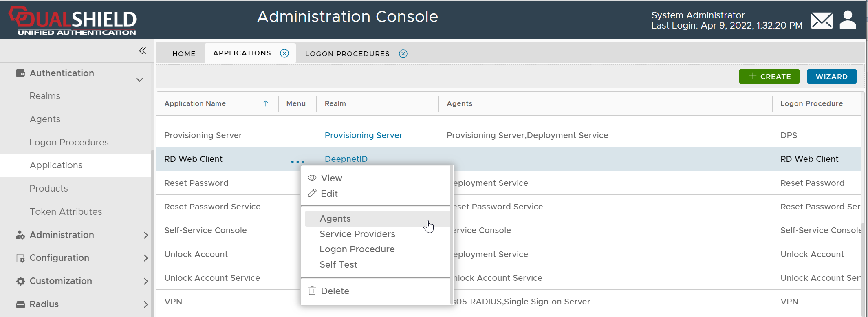This screenshot has width=868, height=317.
Task: Expand the Administration section
Action: (x=145, y=235)
